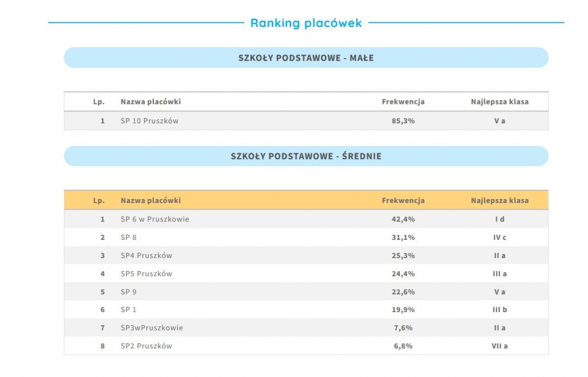The image size is (588, 377).
Task: Select SP 6 w Pruszkowie row name
Action: pyautogui.click(x=154, y=219)
